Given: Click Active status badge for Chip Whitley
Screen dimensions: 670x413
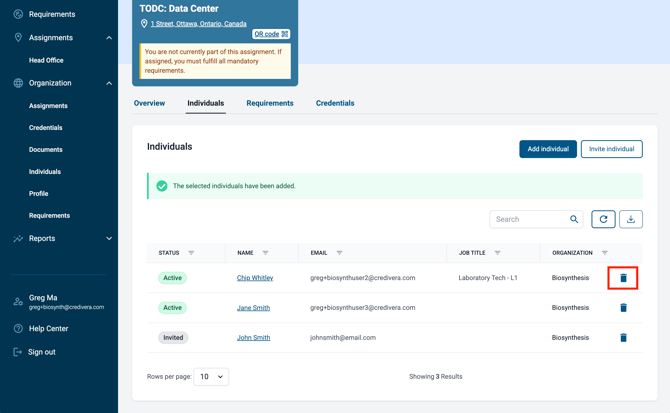Looking at the screenshot, I should [173, 278].
